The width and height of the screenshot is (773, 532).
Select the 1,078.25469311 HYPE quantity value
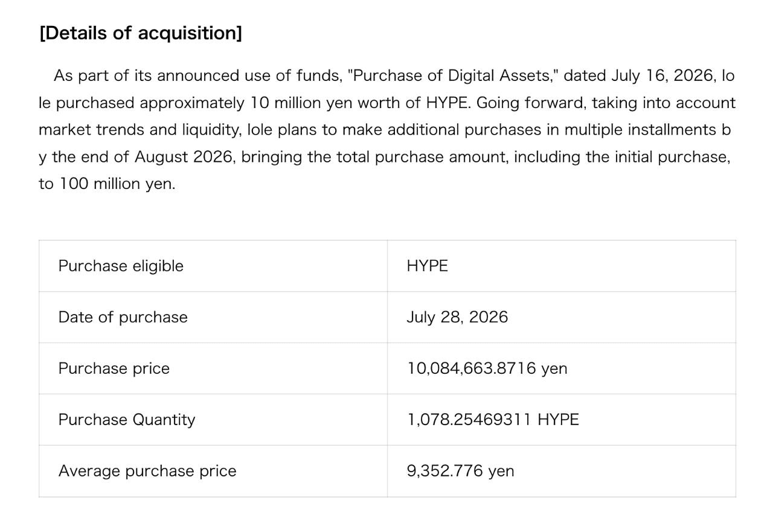[x=493, y=420]
